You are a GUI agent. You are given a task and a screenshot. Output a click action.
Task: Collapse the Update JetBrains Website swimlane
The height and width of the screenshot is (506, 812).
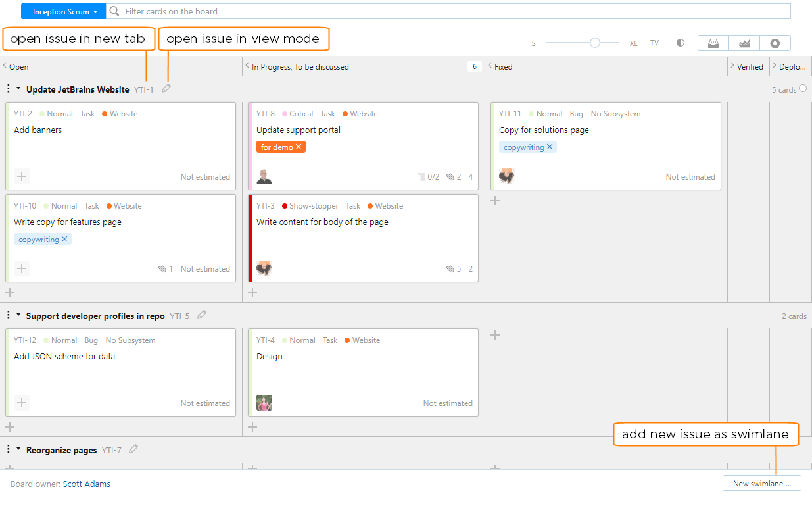[18, 89]
